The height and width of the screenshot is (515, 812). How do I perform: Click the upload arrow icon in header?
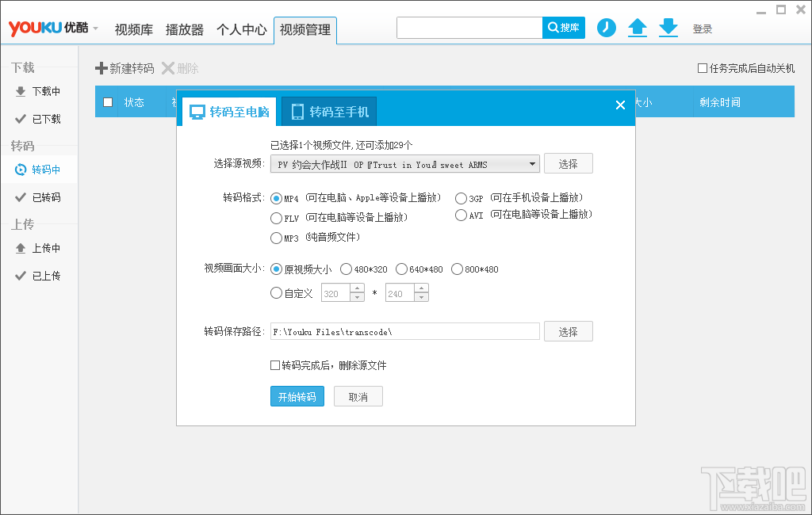pos(638,28)
